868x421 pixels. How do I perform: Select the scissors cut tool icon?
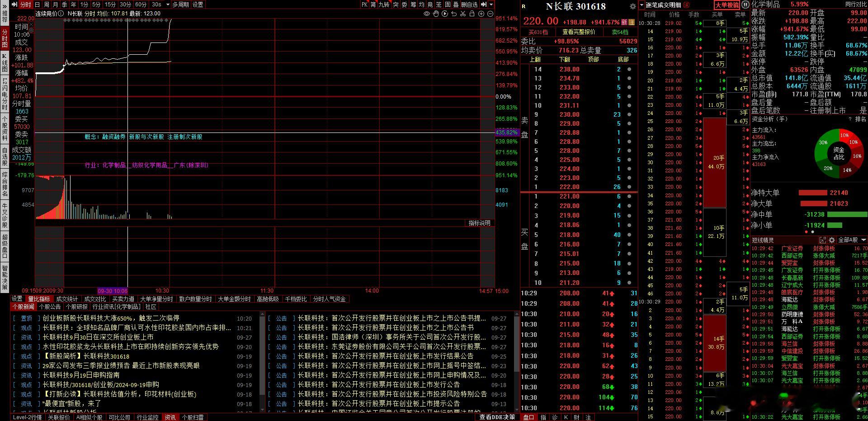click(x=463, y=14)
